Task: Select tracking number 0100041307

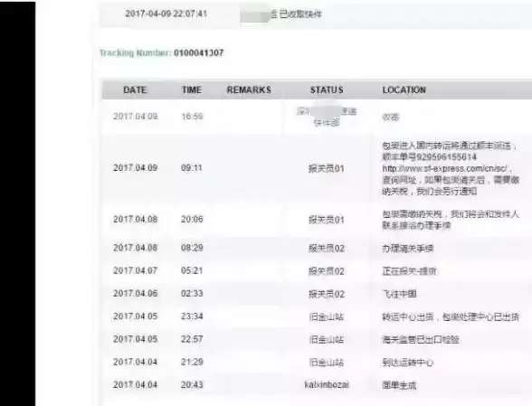Action: coord(198,53)
